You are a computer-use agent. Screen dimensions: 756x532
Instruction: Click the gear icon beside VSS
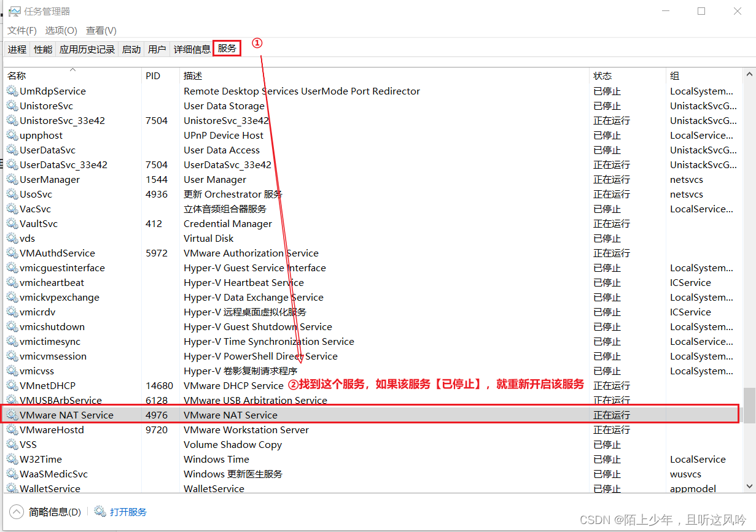(x=12, y=444)
